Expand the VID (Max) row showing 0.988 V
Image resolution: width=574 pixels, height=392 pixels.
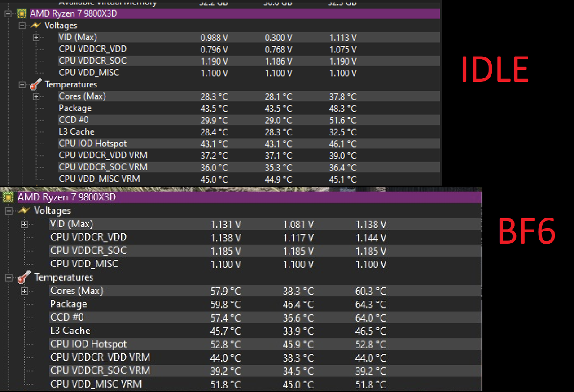(x=36, y=38)
